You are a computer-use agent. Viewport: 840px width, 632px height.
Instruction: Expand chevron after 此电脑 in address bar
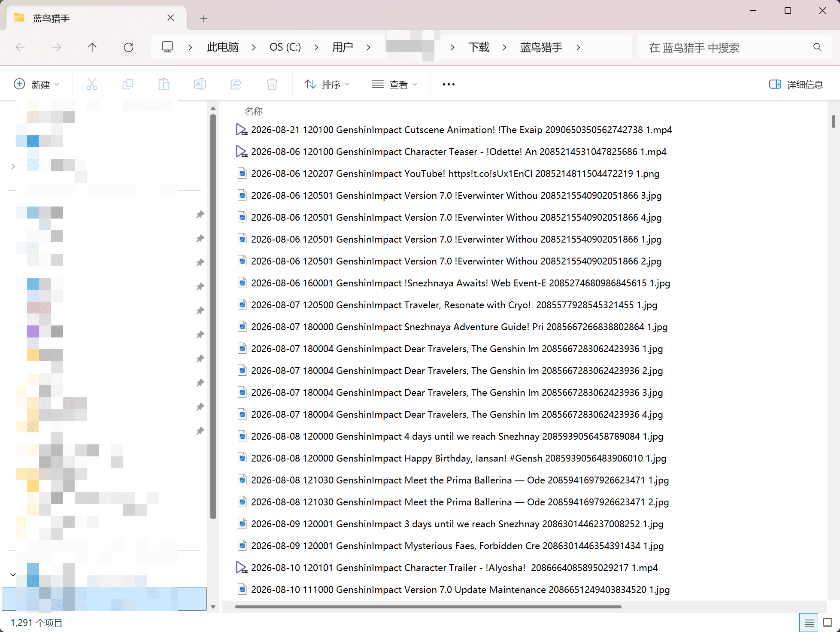(x=254, y=47)
